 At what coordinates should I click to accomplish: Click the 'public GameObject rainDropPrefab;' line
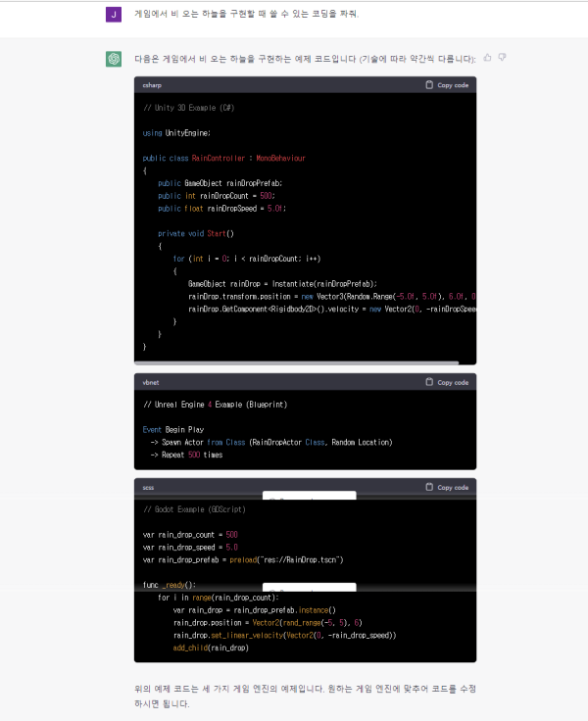tap(220, 183)
